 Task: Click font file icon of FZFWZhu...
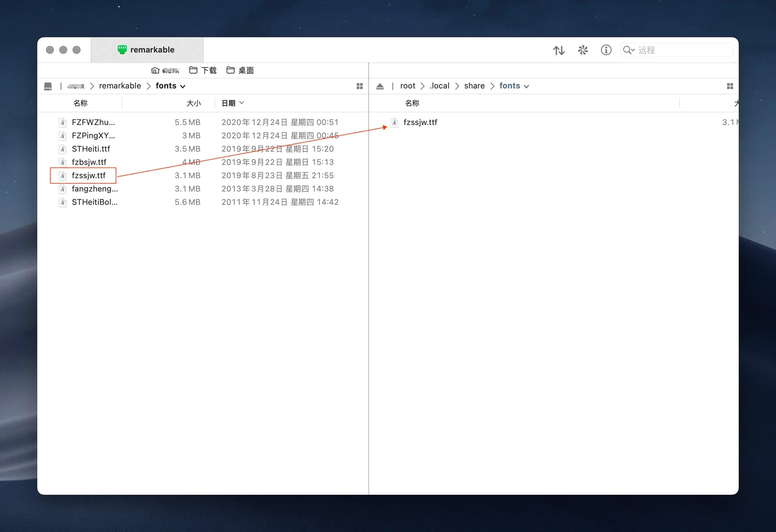(x=63, y=122)
